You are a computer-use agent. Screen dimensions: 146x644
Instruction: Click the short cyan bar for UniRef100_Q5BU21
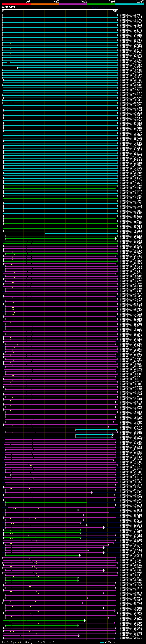click(x=82, y=233)
